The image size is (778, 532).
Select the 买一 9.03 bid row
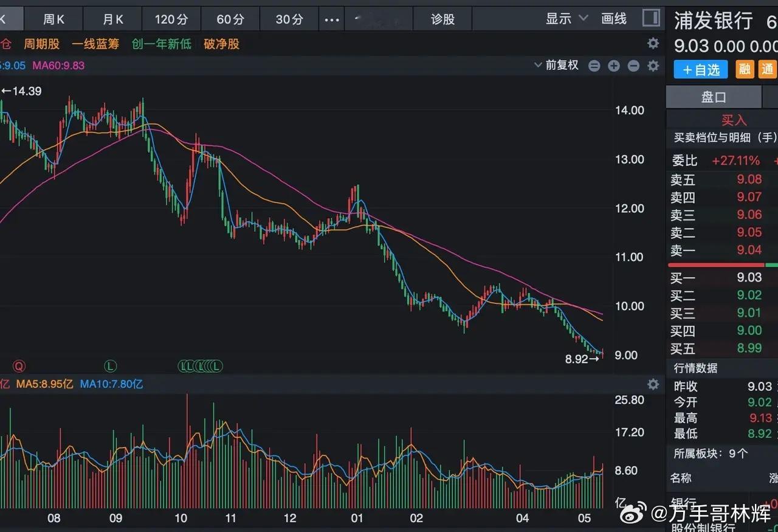[722, 278]
